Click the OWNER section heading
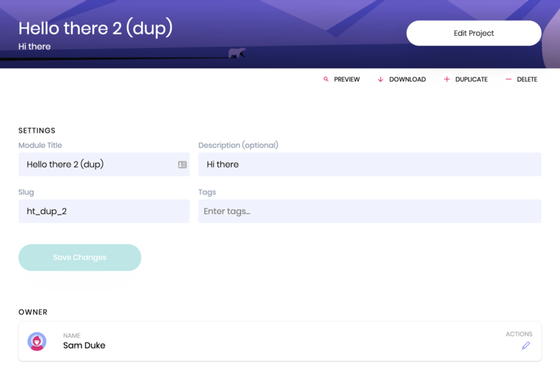 point(33,312)
